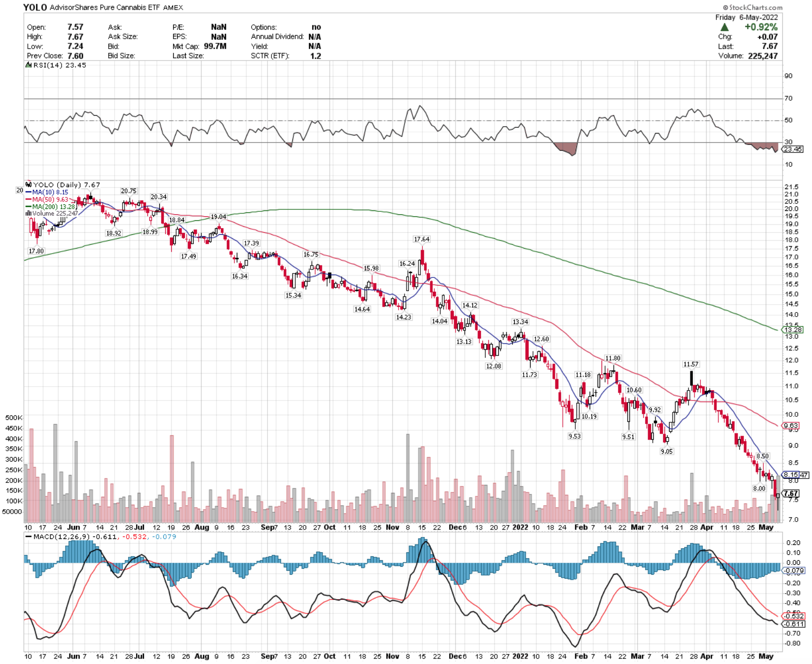
Task: Click the header Volume value 225,247
Action: coord(763,56)
